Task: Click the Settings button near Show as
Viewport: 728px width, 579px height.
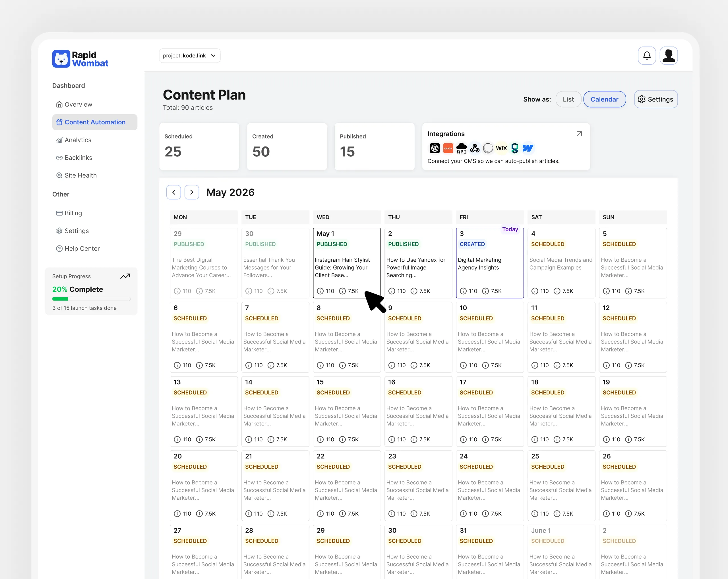Action: click(655, 99)
